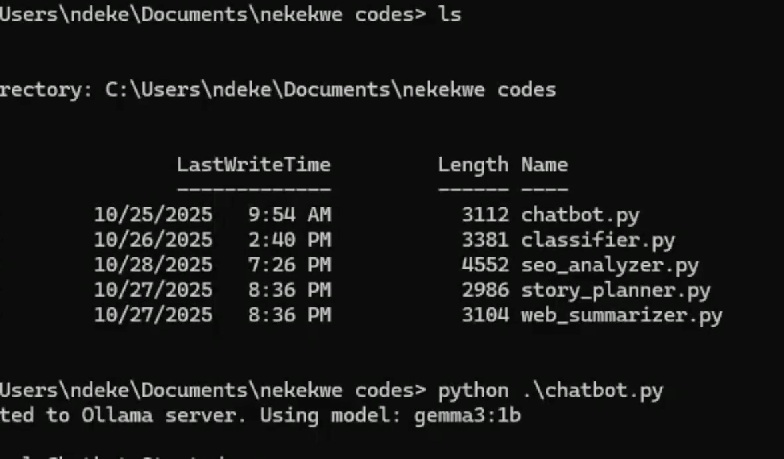Click the 10/25/2025 date entry
This screenshot has height=459, width=784.
(x=153, y=214)
